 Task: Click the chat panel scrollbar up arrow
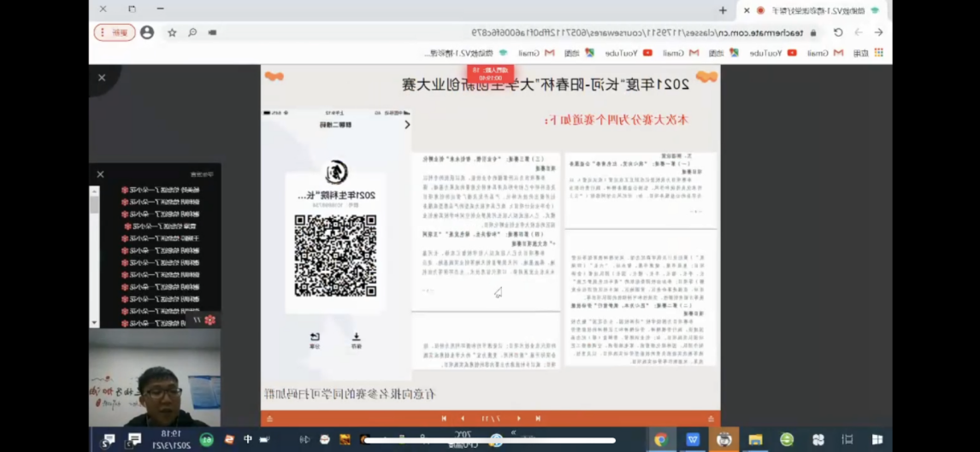[94, 190]
